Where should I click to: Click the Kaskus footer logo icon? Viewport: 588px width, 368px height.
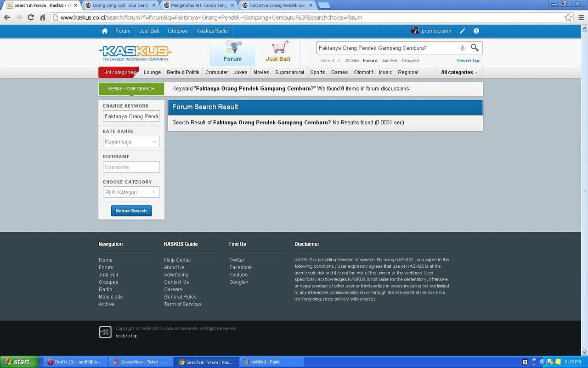[105, 332]
